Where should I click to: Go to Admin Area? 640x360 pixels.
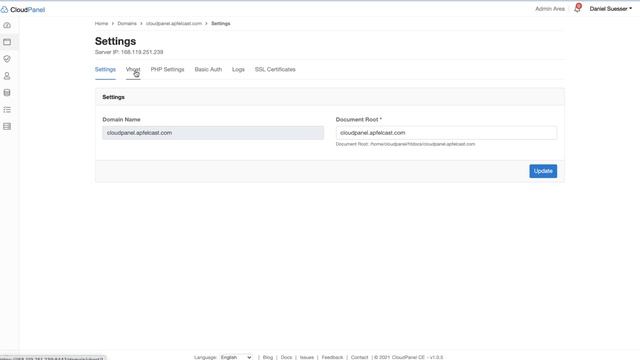[x=550, y=9]
